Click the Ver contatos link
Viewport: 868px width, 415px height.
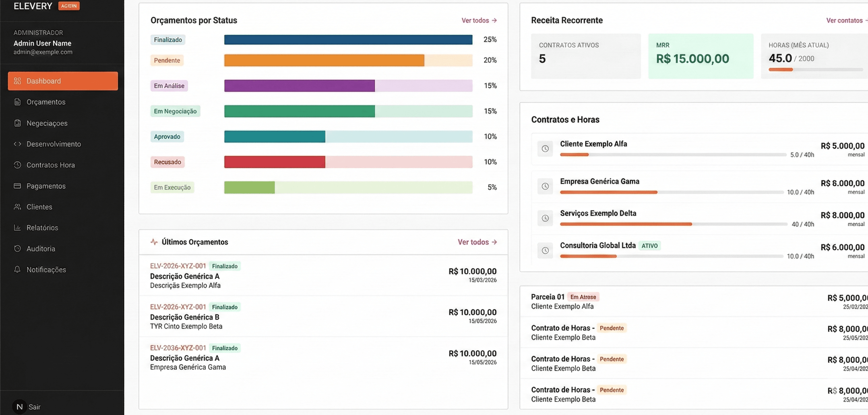point(847,20)
